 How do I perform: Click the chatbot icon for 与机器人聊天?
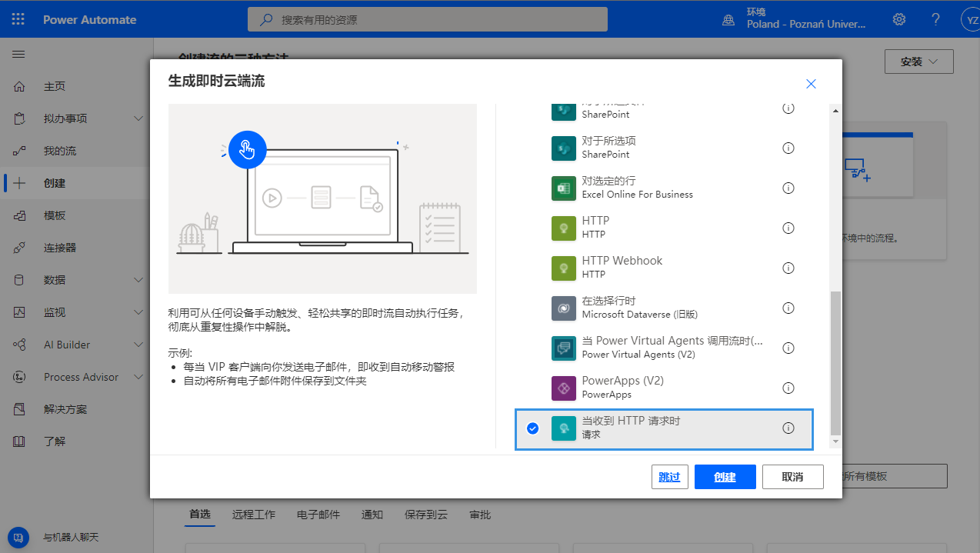tap(18, 537)
